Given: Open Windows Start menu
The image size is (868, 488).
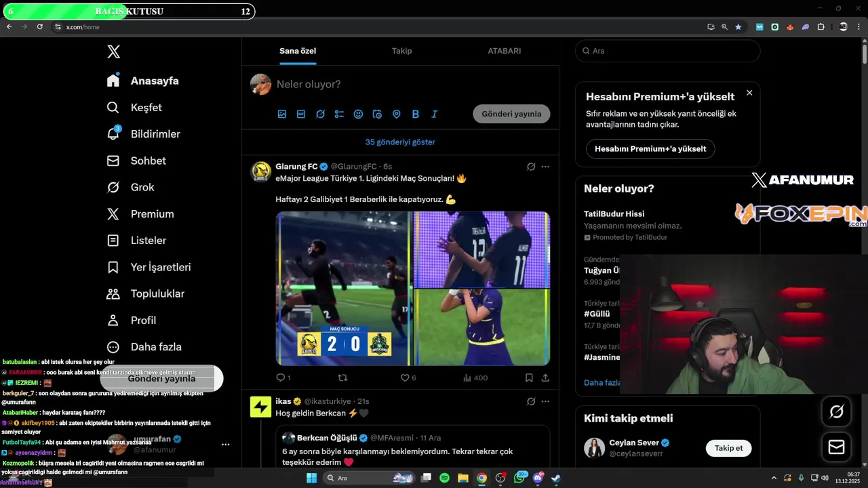Looking at the screenshot, I should [x=311, y=478].
